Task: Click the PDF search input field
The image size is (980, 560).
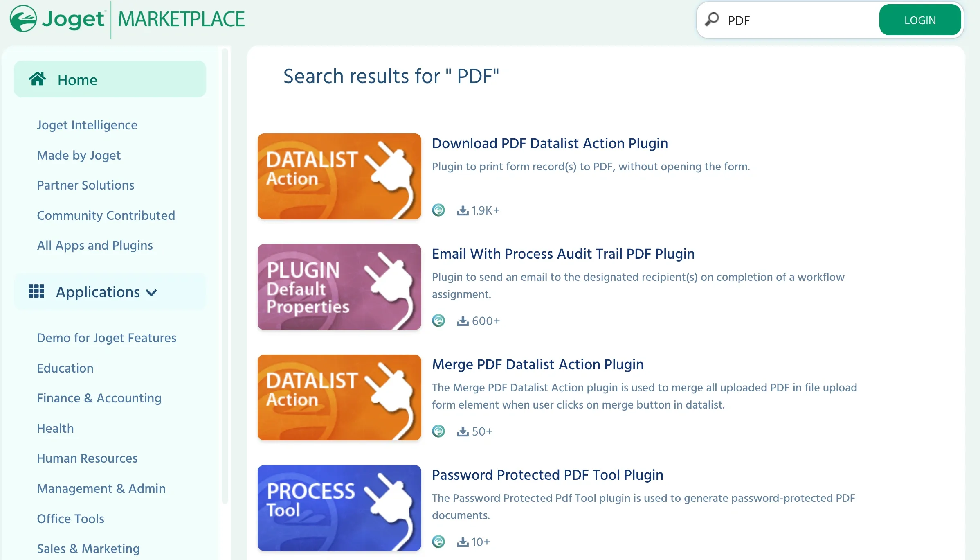Action: tap(798, 20)
